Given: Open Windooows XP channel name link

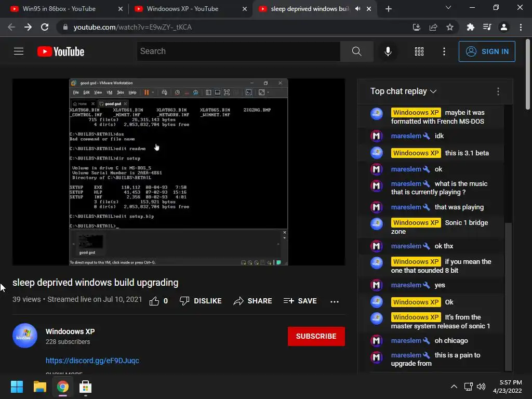Looking at the screenshot, I should 70,331.
